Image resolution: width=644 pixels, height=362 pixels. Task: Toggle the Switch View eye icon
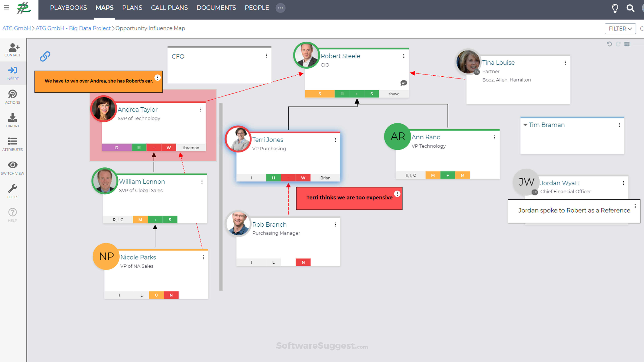[13, 168]
